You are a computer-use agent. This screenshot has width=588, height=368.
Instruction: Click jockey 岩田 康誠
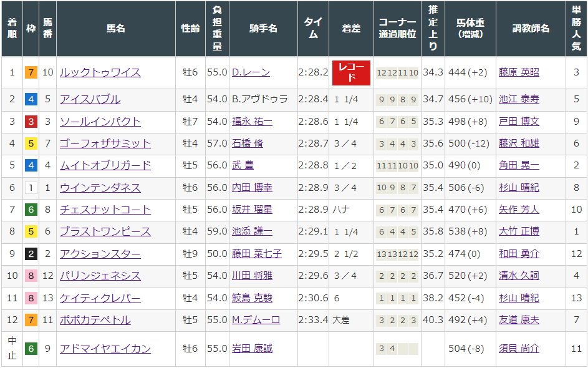(252, 349)
